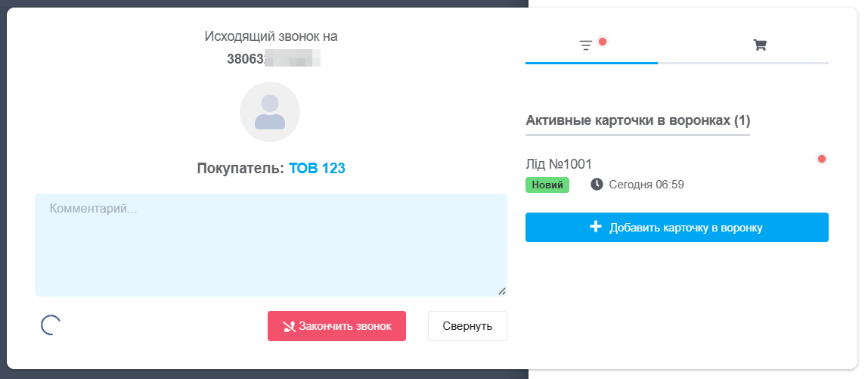
Task: Click Добавить карточку в воронку button
Action: click(677, 228)
